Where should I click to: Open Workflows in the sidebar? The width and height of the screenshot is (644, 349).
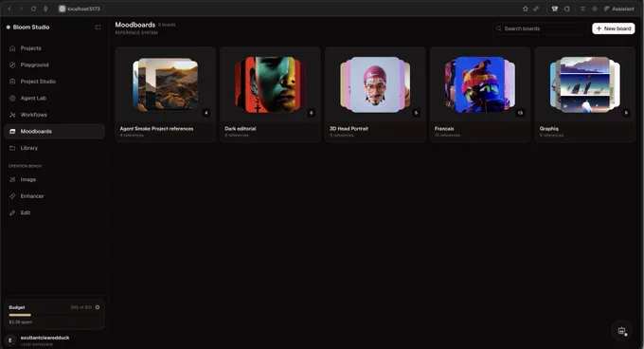point(54,115)
